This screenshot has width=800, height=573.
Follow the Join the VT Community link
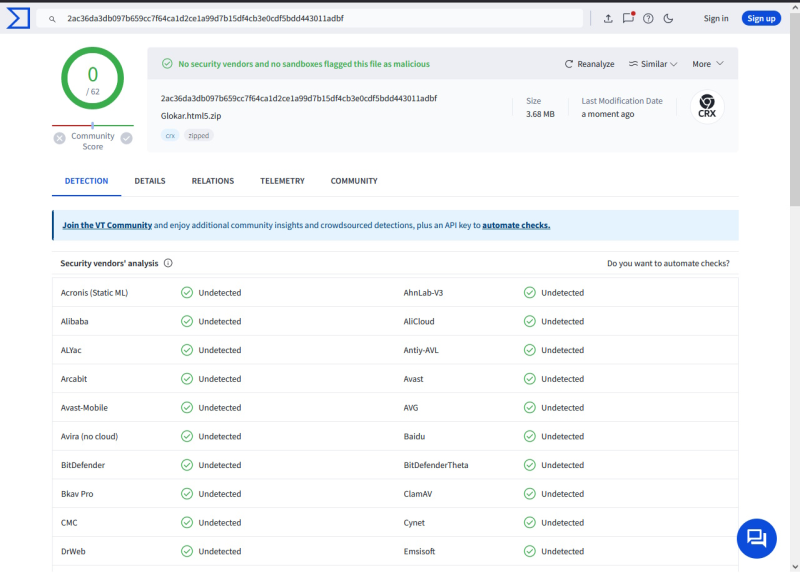[x=107, y=225]
